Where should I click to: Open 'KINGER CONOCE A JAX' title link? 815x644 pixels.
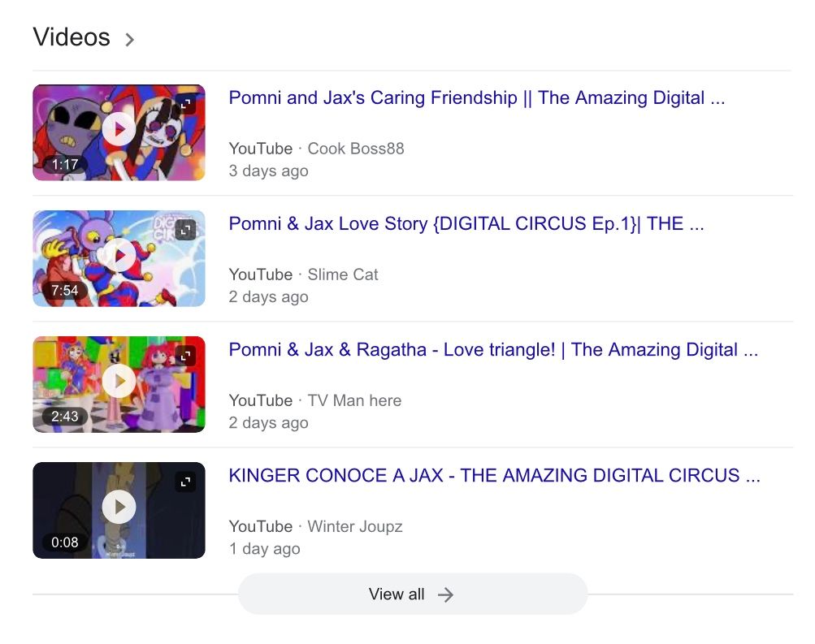[x=494, y=476]
